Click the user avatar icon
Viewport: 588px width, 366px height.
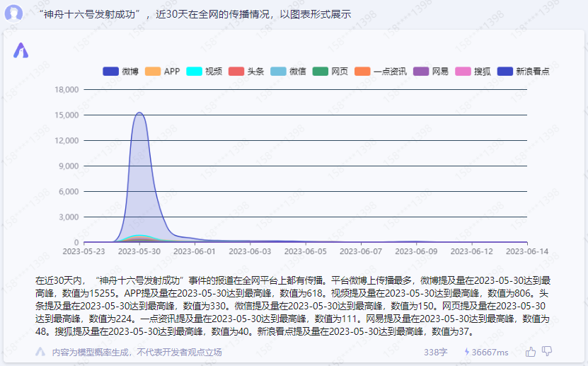13,13
